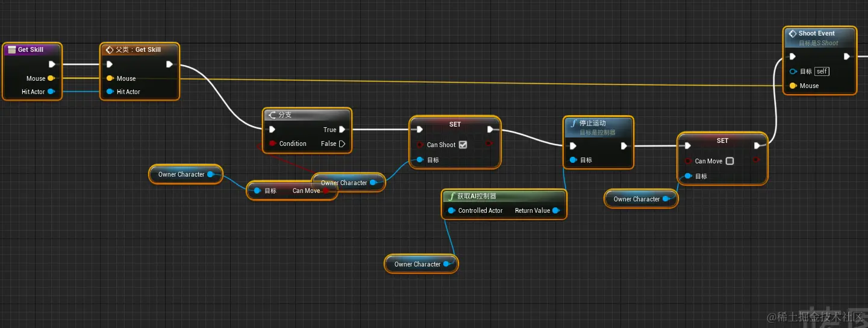868x328 pixels.
Task: Click exec input pin of SET Can Shoot node
Action: pos(419,129)
